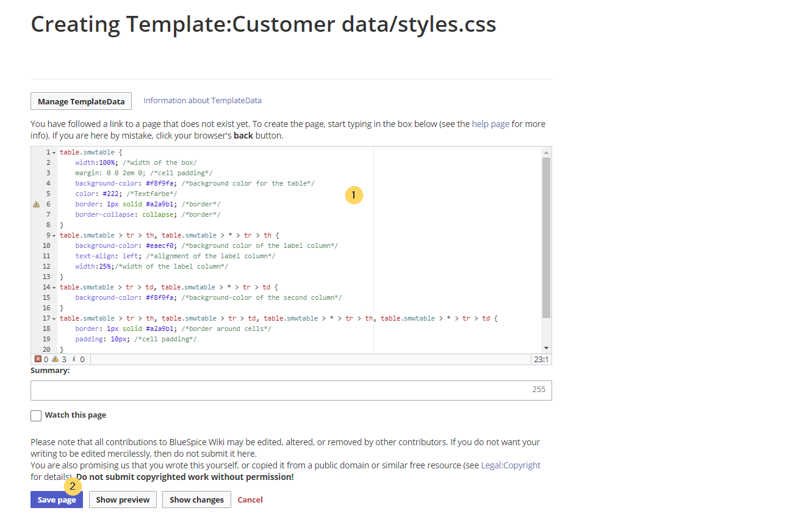This screenshot has width=812, height=516.
Task: Collapse code fold at line 1
Action: (54, 152)
